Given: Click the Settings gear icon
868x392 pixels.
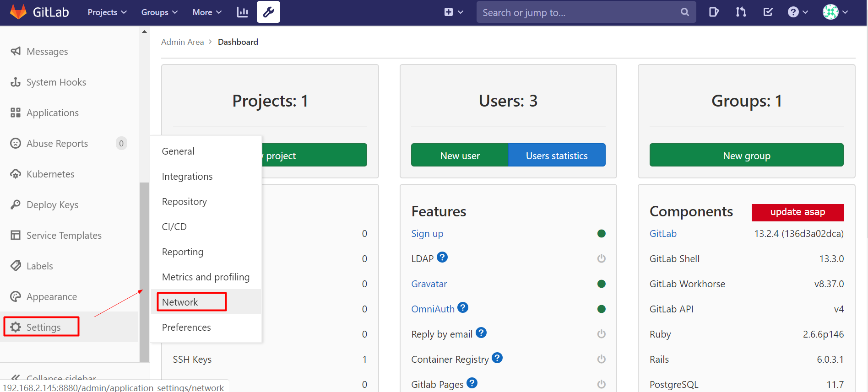Looking at the screenshot, I should click(x=16, y=327).
